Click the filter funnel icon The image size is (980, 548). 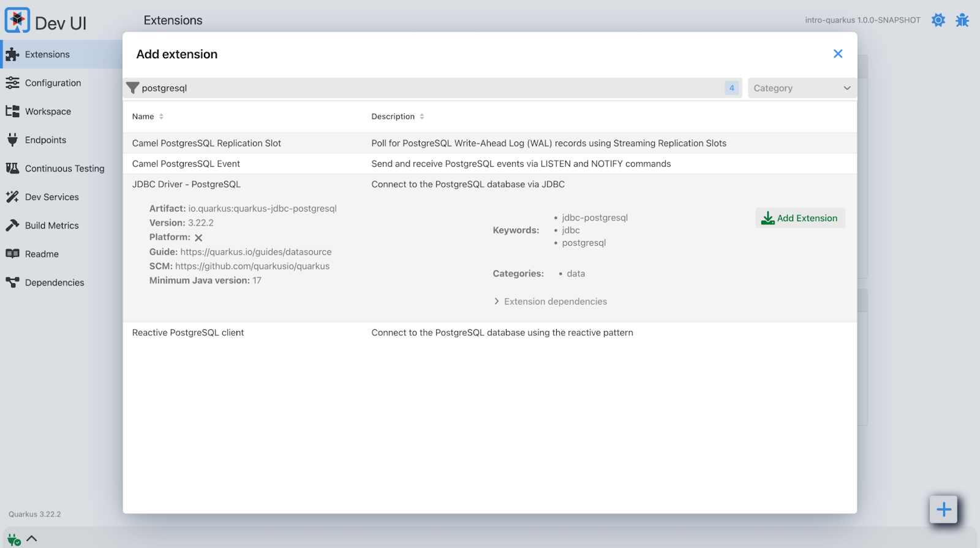click(x=133, y=88)
